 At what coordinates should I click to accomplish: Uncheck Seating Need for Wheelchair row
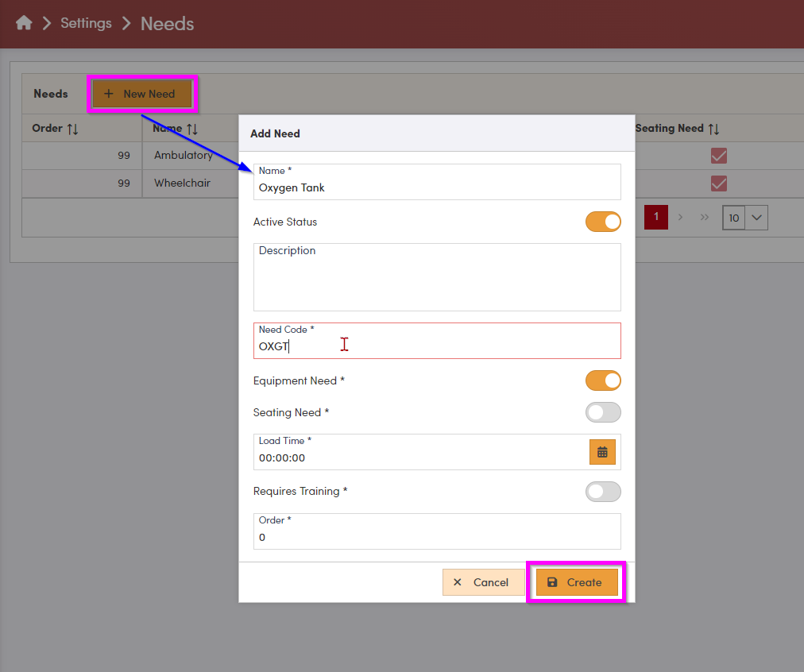pos(719,183)
